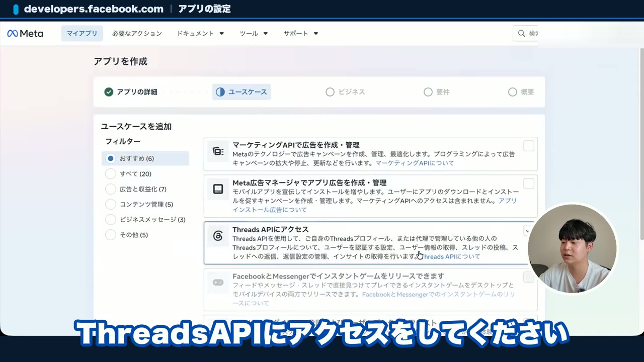Click the 要件 step circle

coord(428,92)
